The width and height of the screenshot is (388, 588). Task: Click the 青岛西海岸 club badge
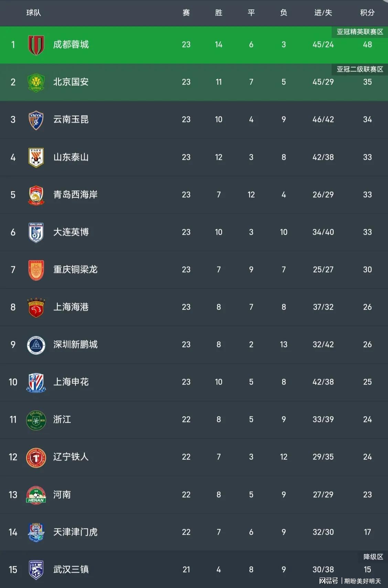[36, 195]
